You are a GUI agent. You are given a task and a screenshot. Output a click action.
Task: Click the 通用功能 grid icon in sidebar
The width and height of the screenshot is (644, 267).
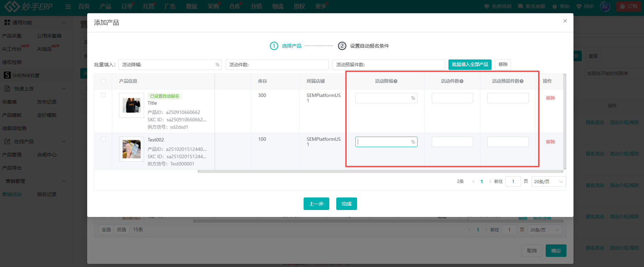[7, 22]
